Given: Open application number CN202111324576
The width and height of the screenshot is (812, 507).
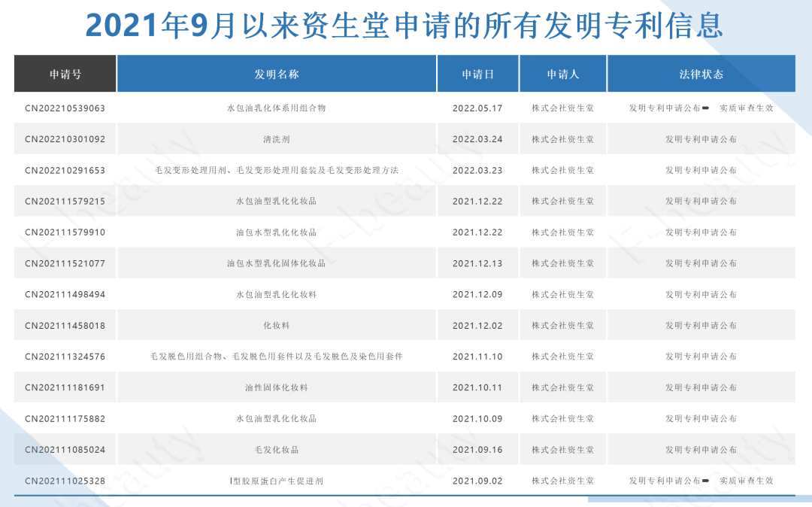Looking at the screenshot, I should (x=65, y=357).
